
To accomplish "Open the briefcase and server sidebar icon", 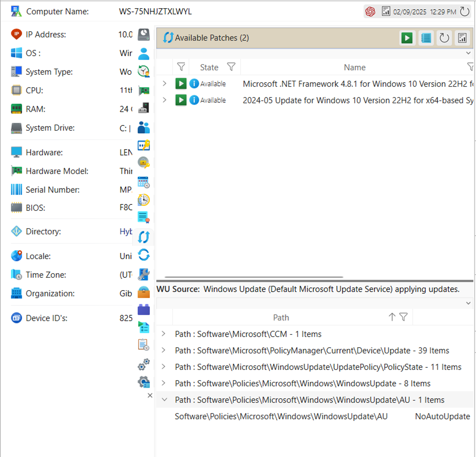I will point(144,108).
